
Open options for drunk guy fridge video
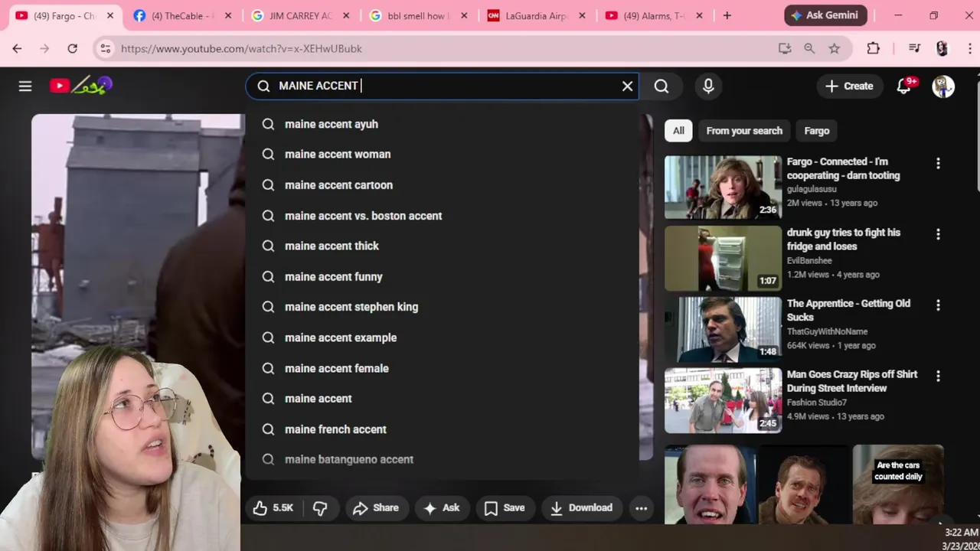[x=938, y=234]
